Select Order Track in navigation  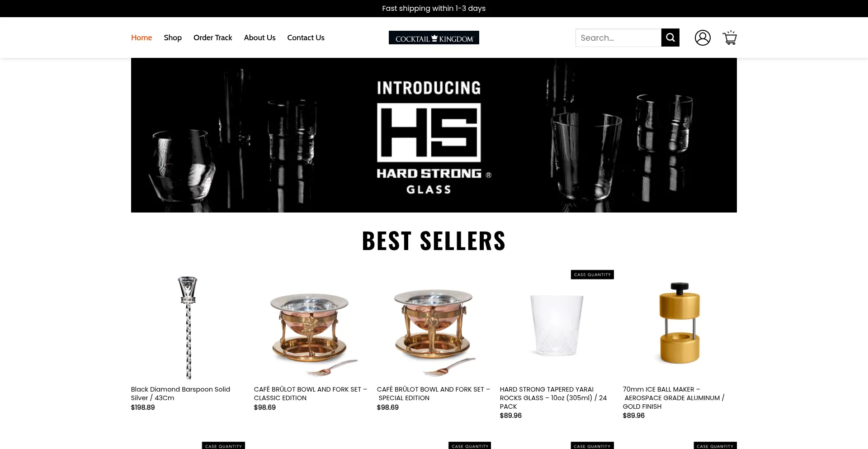click(212, 38)
